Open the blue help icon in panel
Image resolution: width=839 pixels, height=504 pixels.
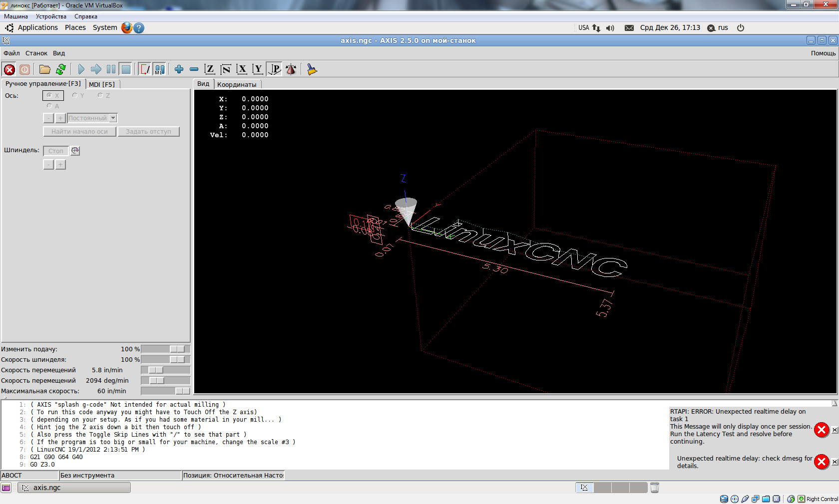tap(139, 28)
